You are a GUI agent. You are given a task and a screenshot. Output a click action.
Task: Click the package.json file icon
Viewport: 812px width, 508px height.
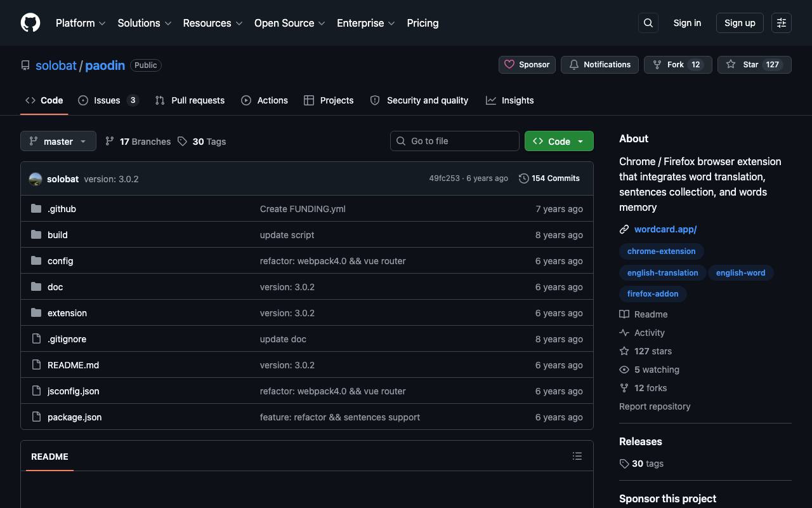[36, 417]
